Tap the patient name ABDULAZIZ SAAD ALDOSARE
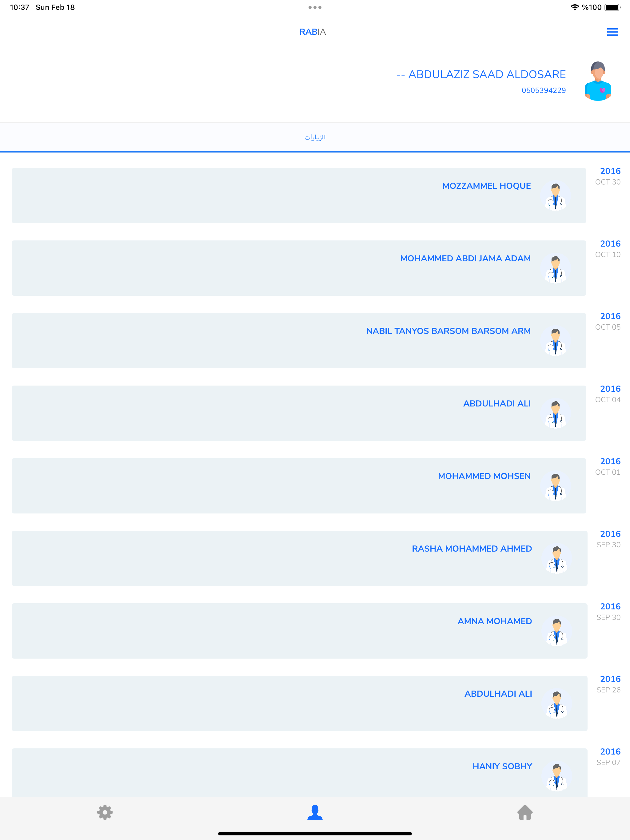The height and width of the screenshot is (840, 630). (x=481, y=74)
